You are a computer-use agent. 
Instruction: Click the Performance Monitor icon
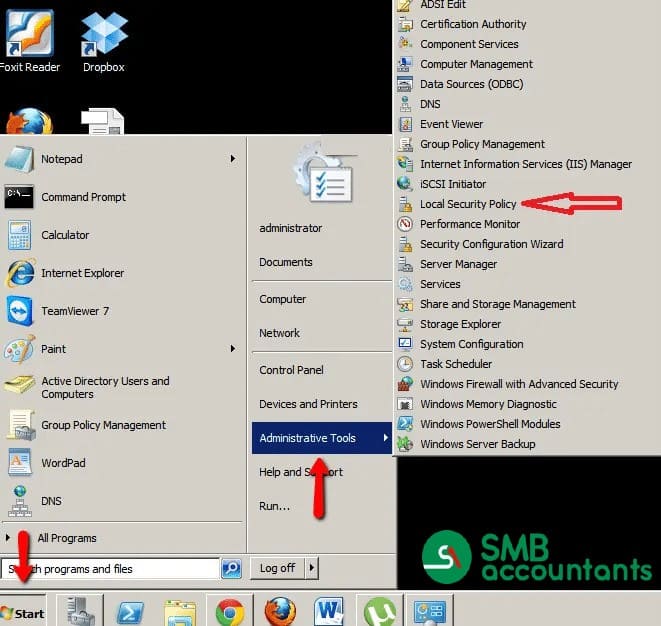coord(405,224)
